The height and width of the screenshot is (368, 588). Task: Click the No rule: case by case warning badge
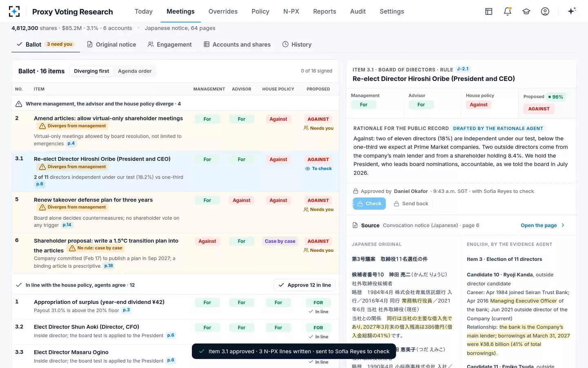[x=96, y=248]
